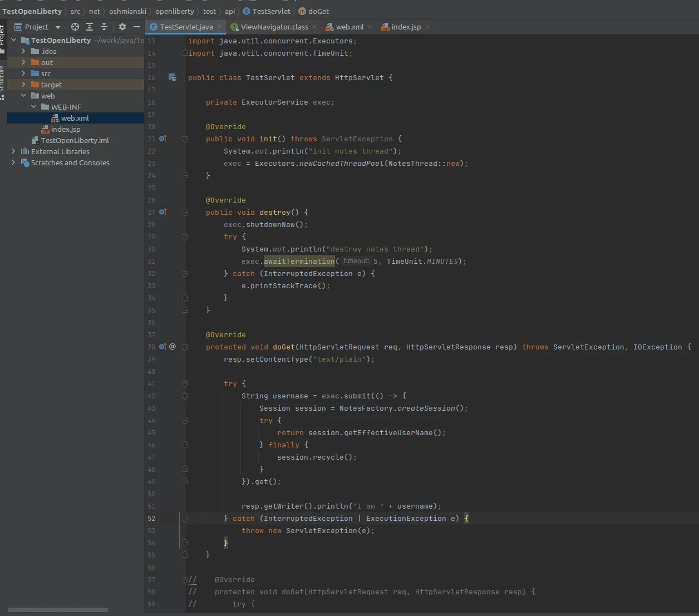Collapse the WEB-INF folder

[33, 107]
